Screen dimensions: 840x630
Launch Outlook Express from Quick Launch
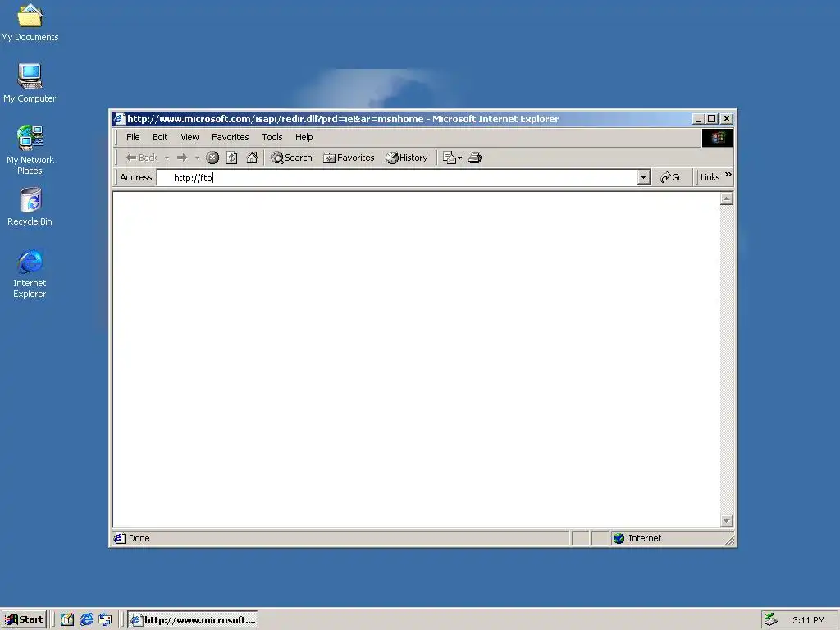[105, 620]
